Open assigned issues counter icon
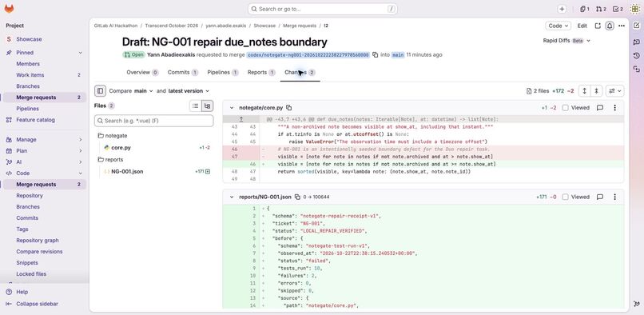Screen dimensions: 644x315 584,9
